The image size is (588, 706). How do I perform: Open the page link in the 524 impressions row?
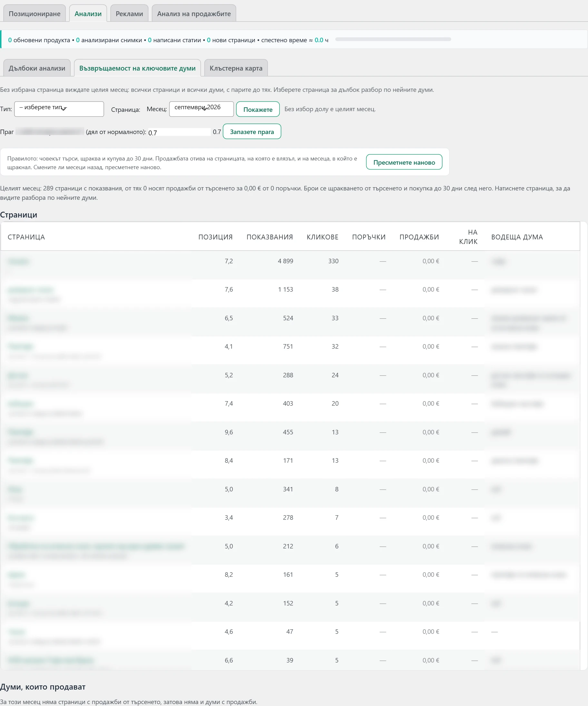click(18, 318)
